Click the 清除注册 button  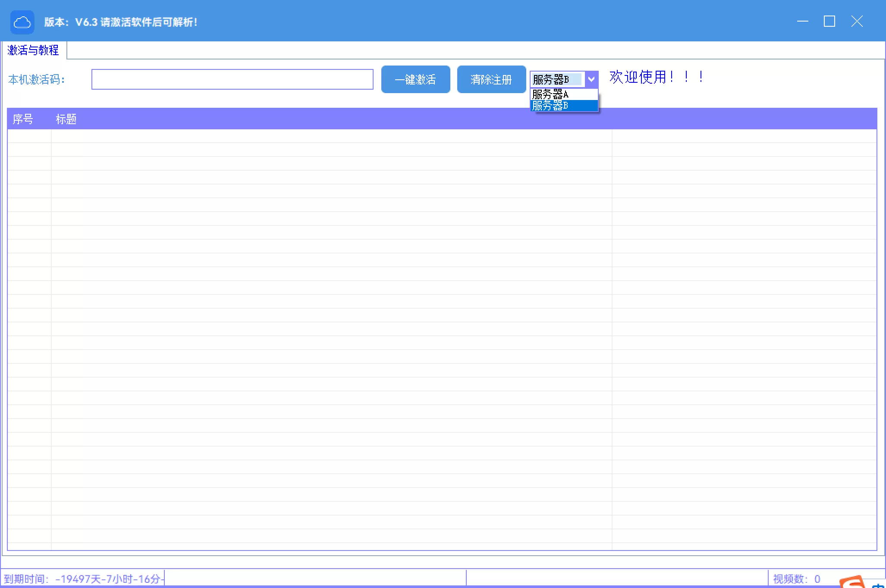tap(491, 79)
